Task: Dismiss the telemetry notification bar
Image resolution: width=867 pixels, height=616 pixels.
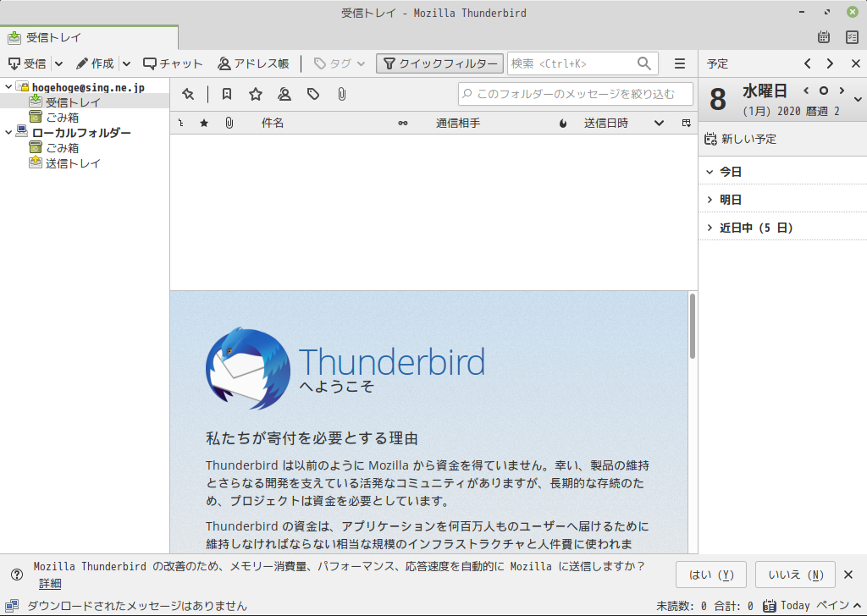Action: click(x=848, y=575)
